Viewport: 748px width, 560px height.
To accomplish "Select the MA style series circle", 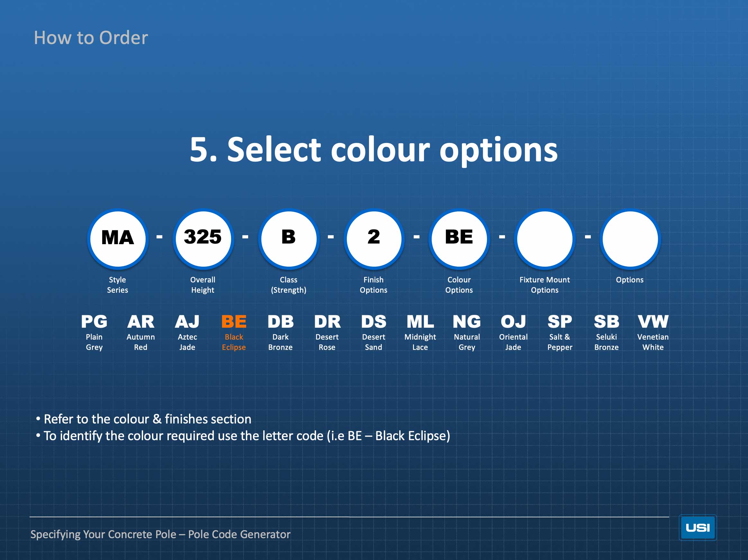I will [x=118, y=239].
